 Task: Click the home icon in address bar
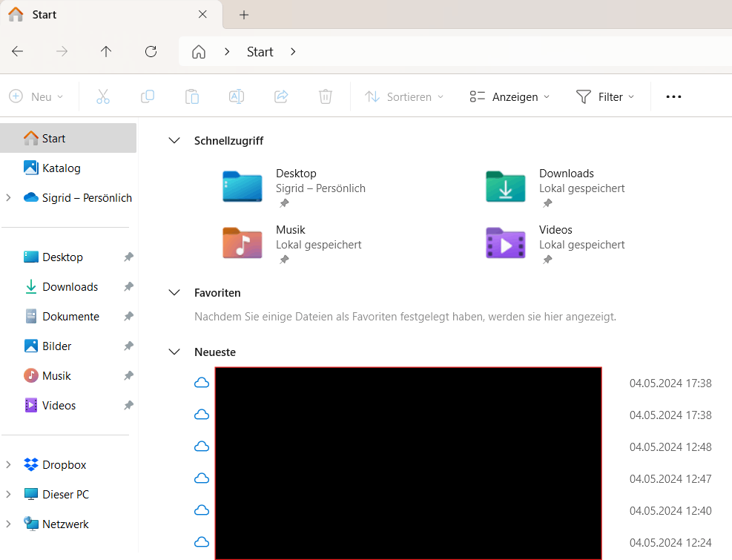(x=199, y=51)
